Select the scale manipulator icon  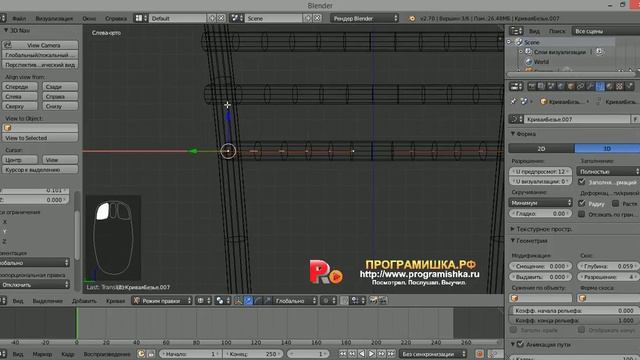click(268, 301)
